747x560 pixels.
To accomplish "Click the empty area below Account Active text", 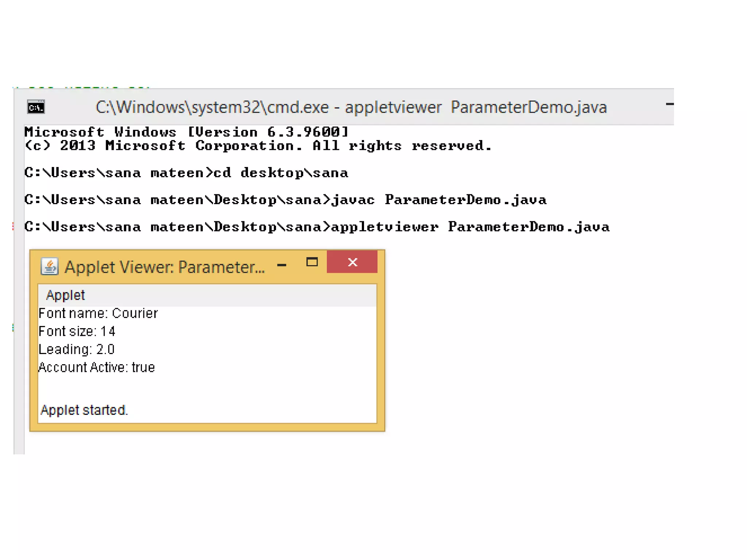I will [x=207, y=387].
